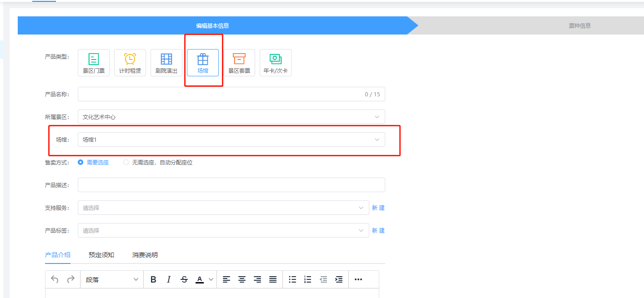Toggle bold formatting in editor
644x298 pixels.
[153, 279]
